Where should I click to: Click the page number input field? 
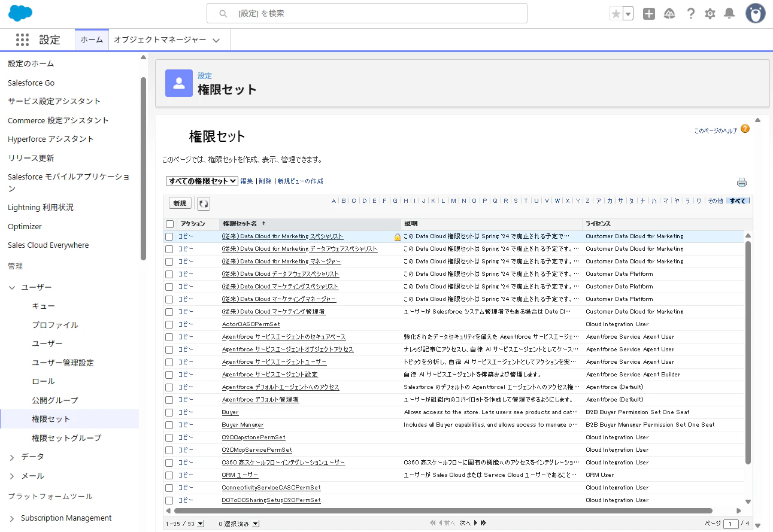[730, 524]
